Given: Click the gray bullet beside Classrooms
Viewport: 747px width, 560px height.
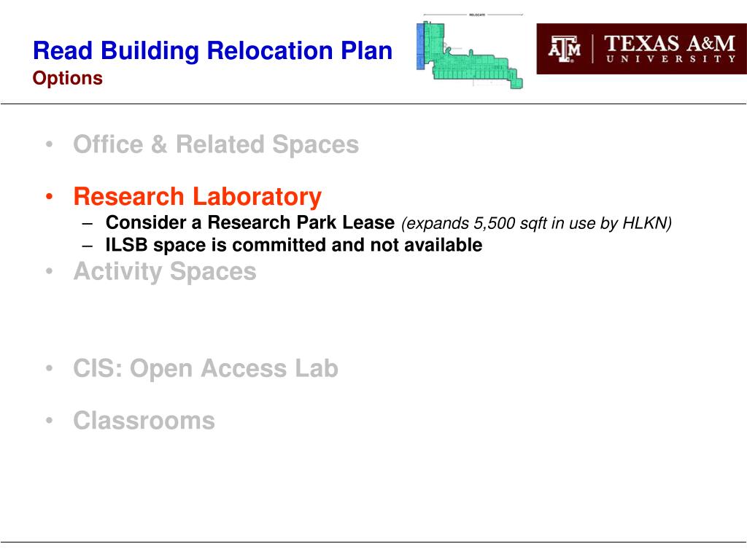Looking at the screenshot, I should [x=49, y=421].
